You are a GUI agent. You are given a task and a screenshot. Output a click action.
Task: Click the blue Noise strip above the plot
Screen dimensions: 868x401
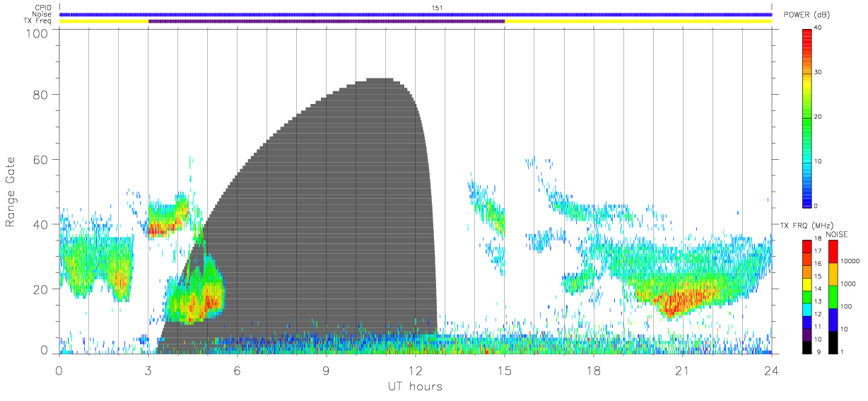[x=416, y=14]
